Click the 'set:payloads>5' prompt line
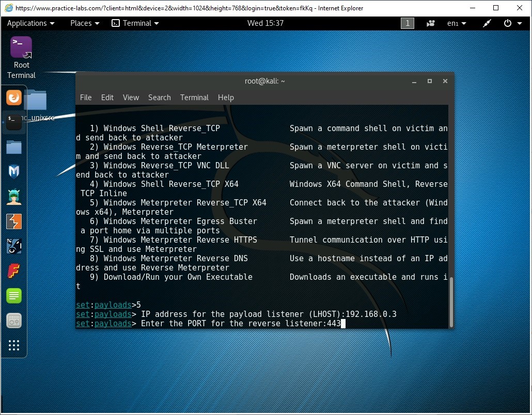Image resolution: width=532 pixels, height=415 pixels. tap(108, 305)
